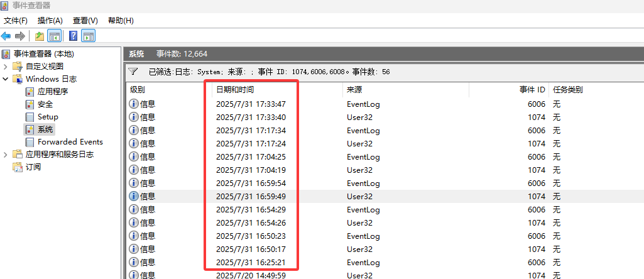644x279 pixels.
Task: Sort by the 日期和时间 column header
Action: pos(277,90)
